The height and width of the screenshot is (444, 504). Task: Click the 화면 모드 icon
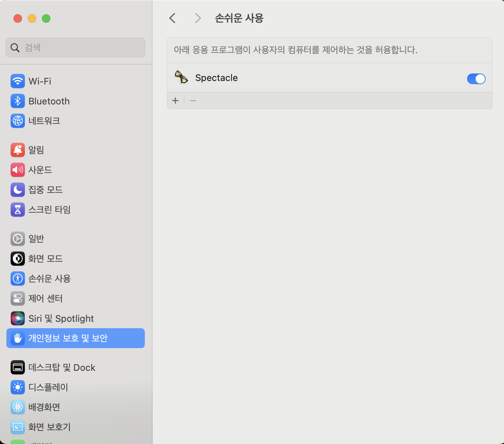pos(18,259)
